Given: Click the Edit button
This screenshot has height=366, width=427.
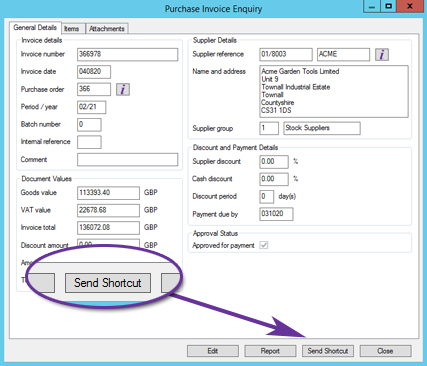Looking at the screenshot, I should point(213,351).
